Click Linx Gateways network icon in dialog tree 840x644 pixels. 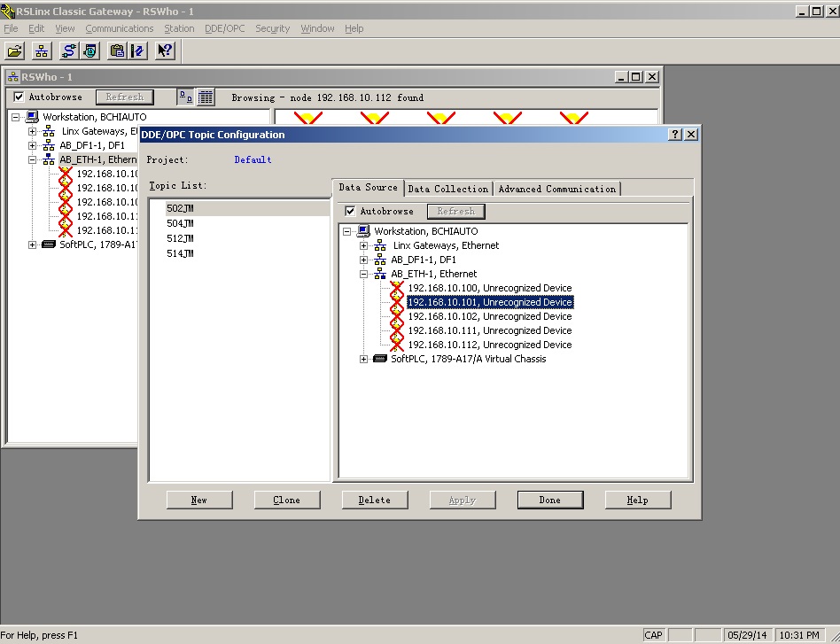[x=380, y=245]
